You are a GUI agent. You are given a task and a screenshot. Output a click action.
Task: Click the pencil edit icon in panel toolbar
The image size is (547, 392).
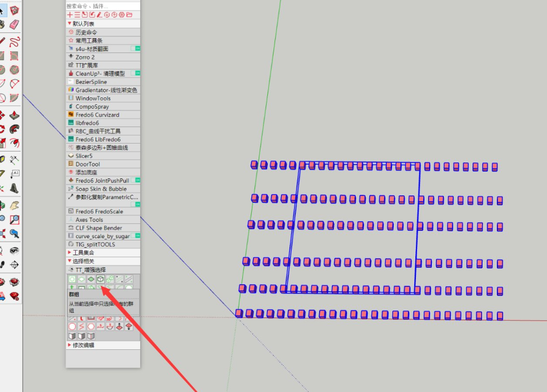click(99, 15)
